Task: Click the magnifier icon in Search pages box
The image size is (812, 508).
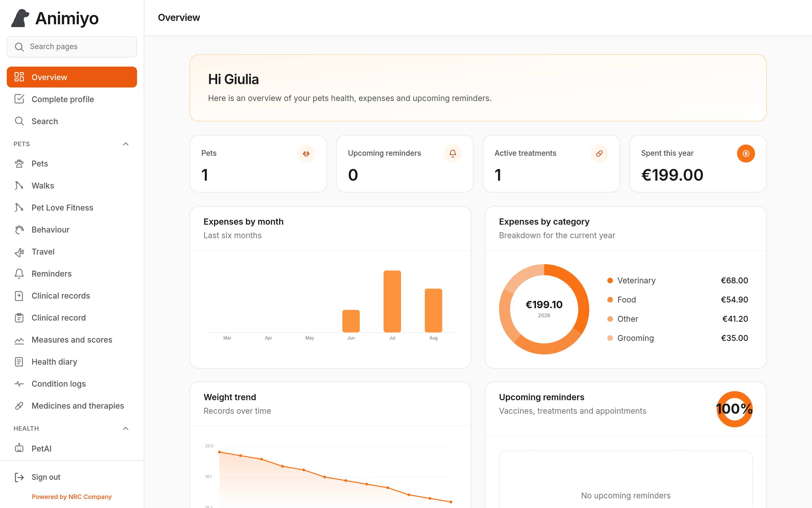Action: 19,47
